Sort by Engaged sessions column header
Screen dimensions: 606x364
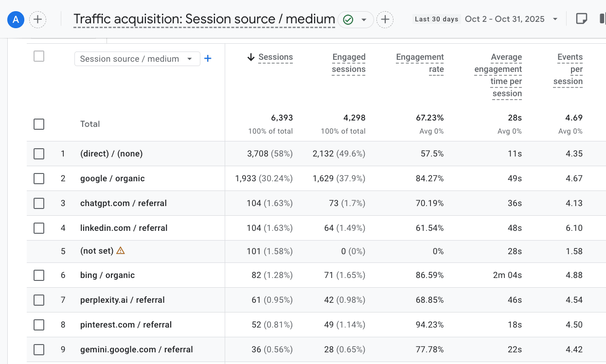click(348, 63)
